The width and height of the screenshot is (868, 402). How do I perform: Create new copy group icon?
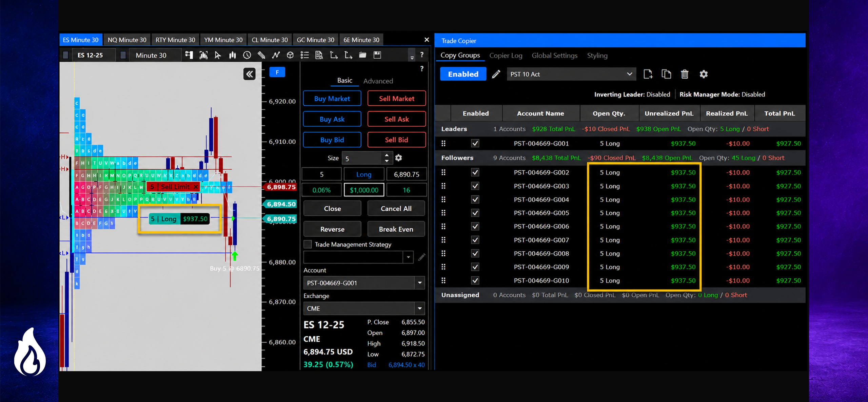pos(648,74)
